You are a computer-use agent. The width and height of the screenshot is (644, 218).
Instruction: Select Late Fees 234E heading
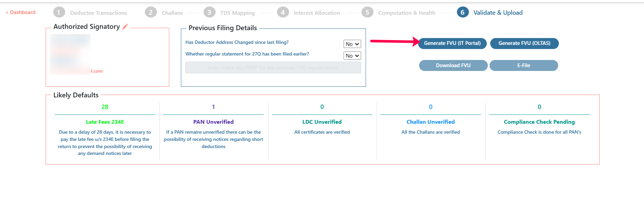(105, 122)
